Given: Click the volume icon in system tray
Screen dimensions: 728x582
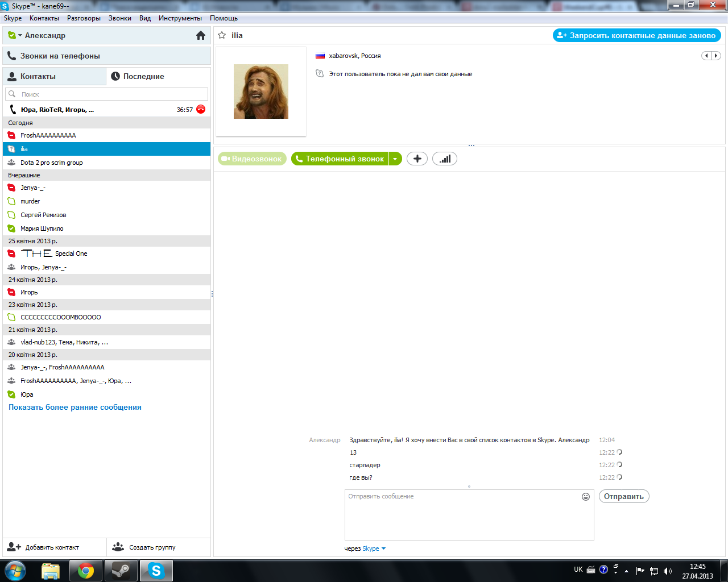Looking at the screenshot, I should click(668, 571).
